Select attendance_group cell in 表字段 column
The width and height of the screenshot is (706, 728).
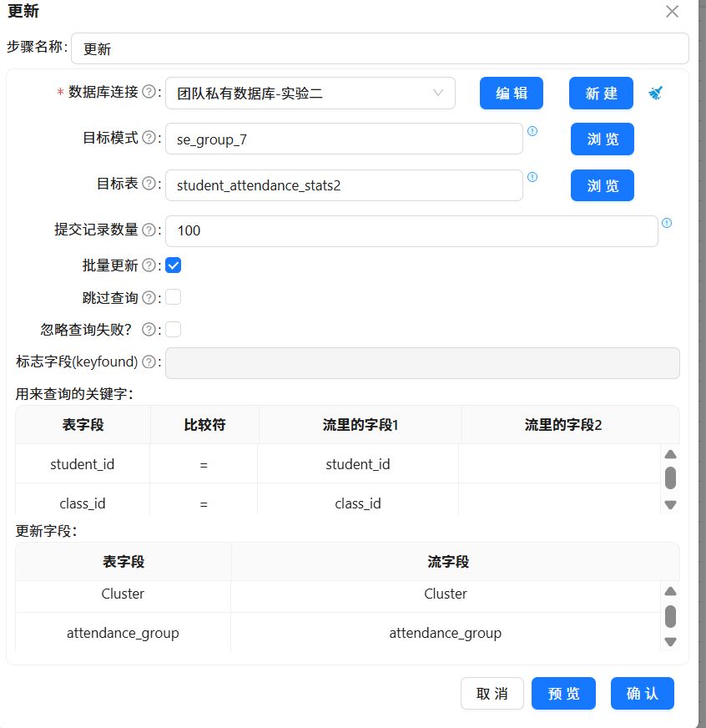tap(123, 633)
